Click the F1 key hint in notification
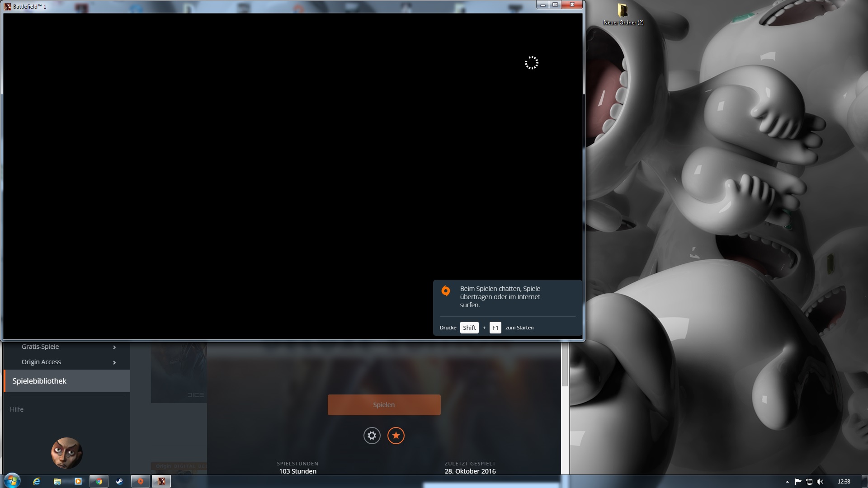 (x=495, y=328)
